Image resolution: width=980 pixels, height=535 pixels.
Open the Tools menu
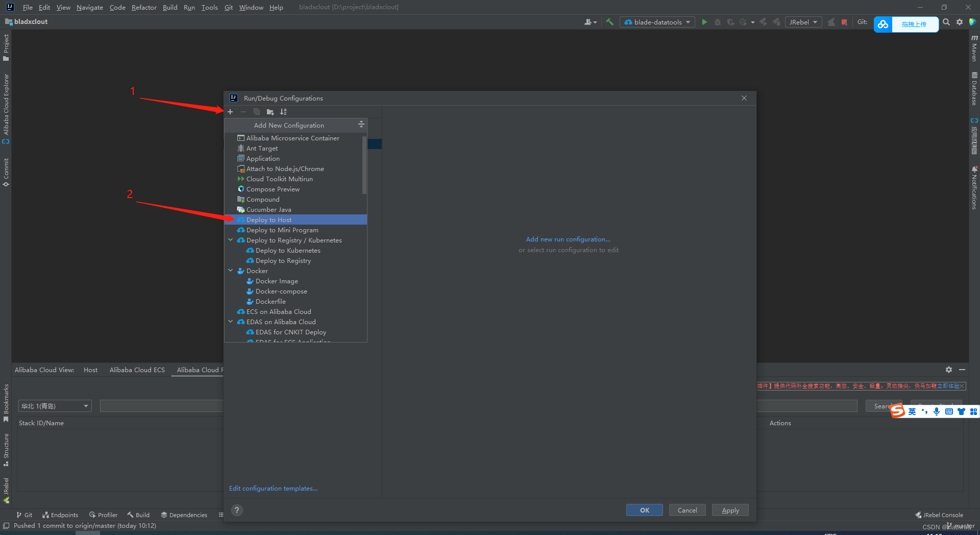(209, 7)
